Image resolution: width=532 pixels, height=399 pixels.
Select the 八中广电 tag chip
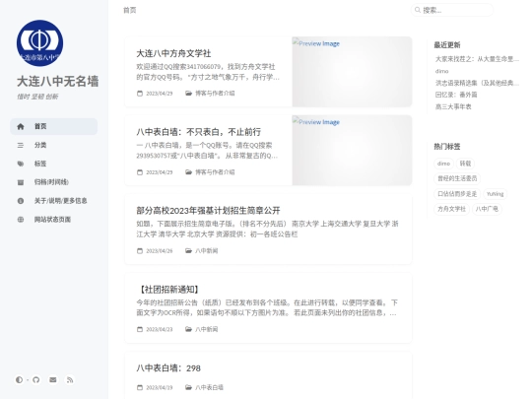click(487, 209)
